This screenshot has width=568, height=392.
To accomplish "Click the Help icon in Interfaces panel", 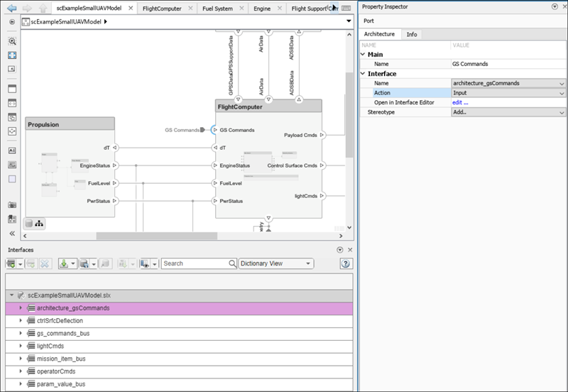I will 346,263.
